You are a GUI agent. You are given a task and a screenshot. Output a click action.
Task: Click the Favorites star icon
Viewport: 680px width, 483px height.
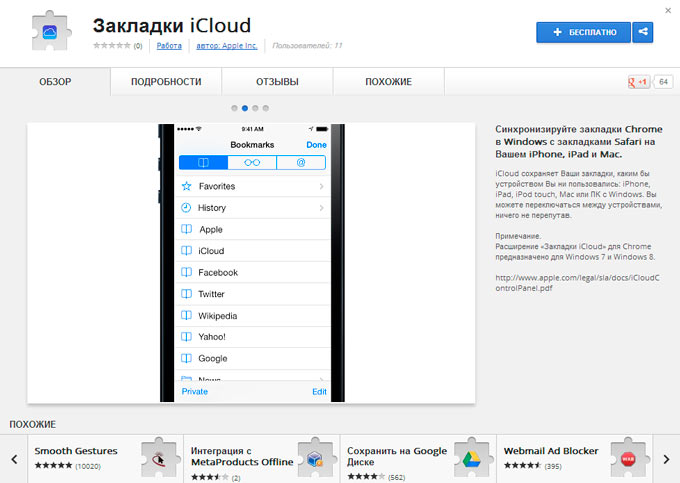pyautogui.click(x=186, y=186)
